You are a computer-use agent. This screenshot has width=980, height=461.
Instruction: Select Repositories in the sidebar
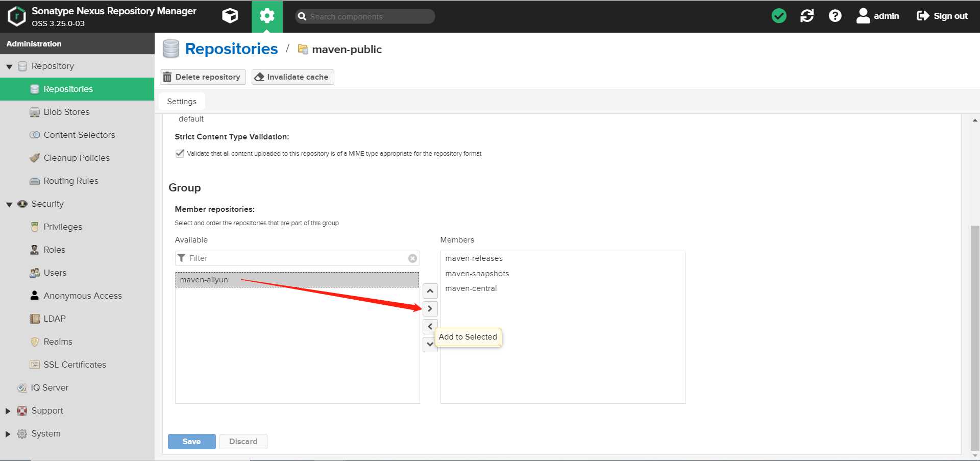77,89
